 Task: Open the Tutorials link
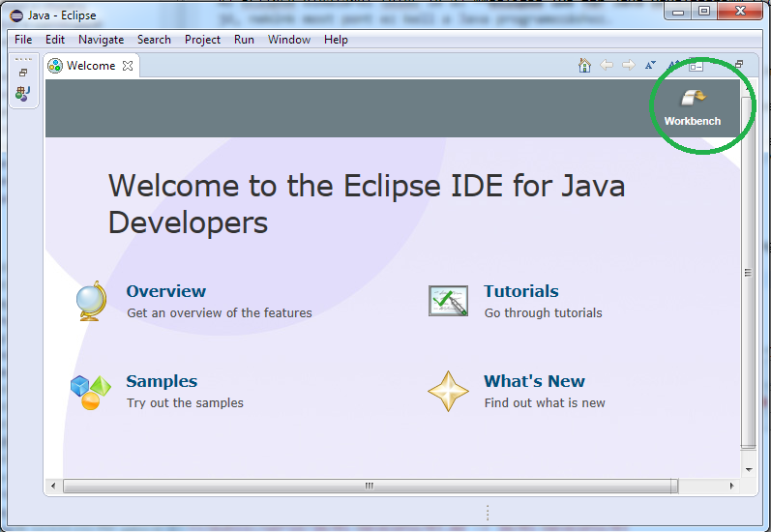tap(521, 291)
